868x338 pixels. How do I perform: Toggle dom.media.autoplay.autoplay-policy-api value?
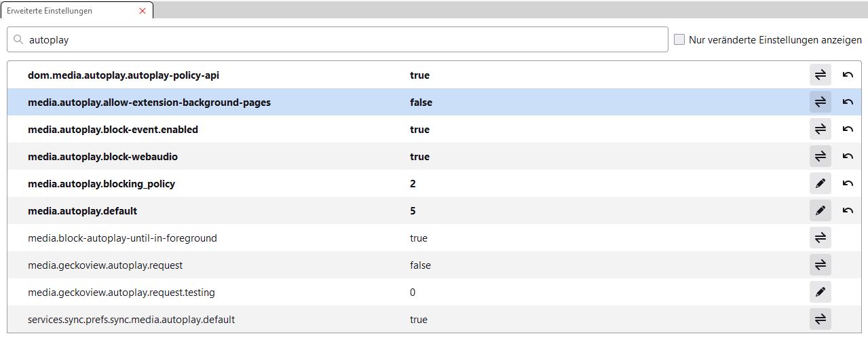(820, 75)
